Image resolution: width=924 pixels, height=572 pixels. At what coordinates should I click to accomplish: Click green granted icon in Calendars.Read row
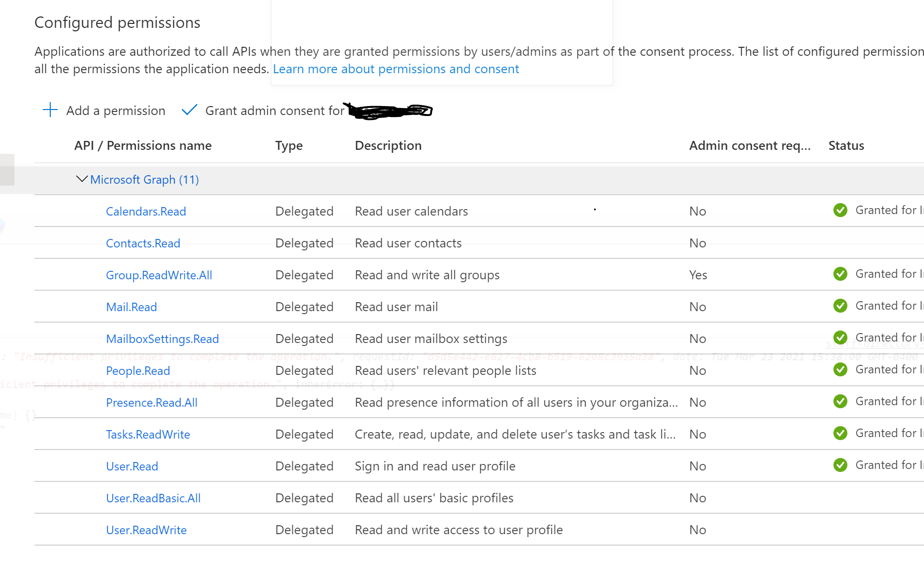(840, 211)
